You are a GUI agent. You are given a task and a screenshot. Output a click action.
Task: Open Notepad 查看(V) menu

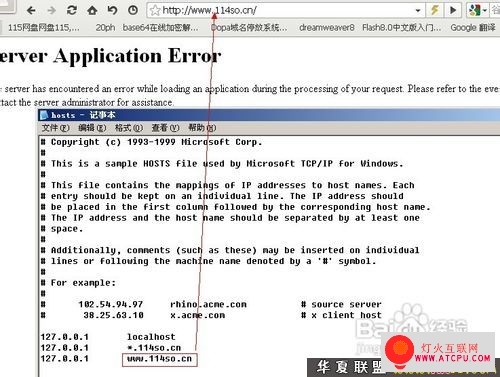165,128
